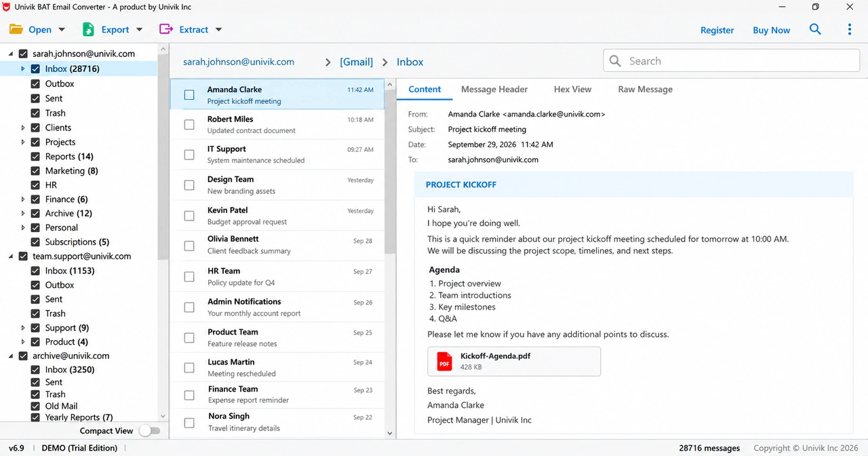Open the Kickoff-Agenda.pdf attachment
The width and height of the screenshot is (868, 456).
click(x=514, y=361)
